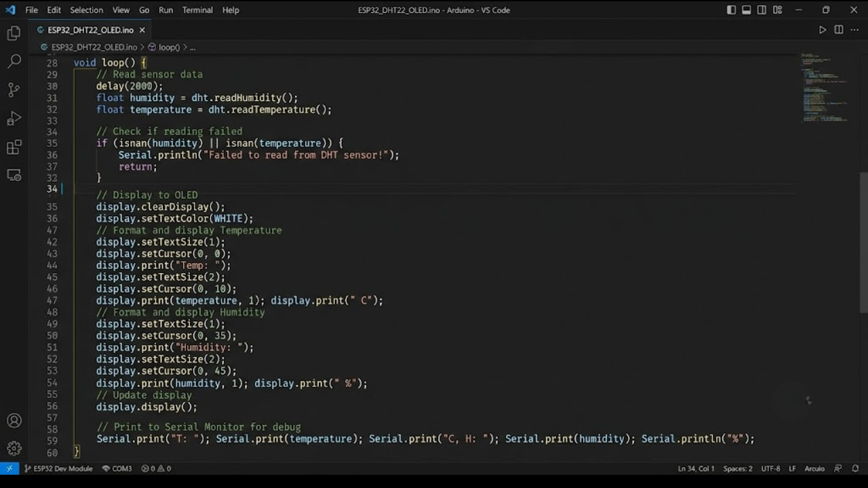Customize the layout from the title bar
868x488 pixels.
[777, 10]
